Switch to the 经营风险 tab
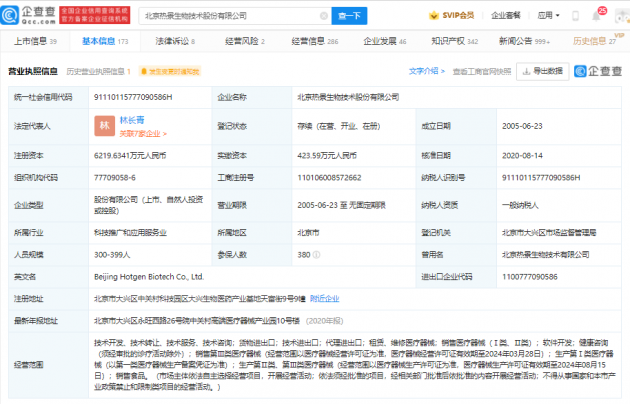The width and height of the screenshot is (630, 404). [245, 41]
